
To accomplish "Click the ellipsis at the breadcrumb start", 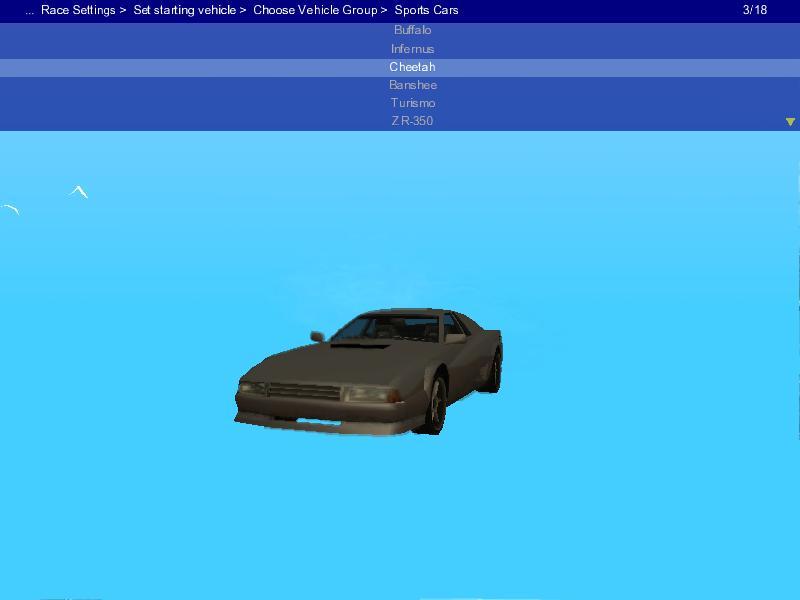I will 30,11.
